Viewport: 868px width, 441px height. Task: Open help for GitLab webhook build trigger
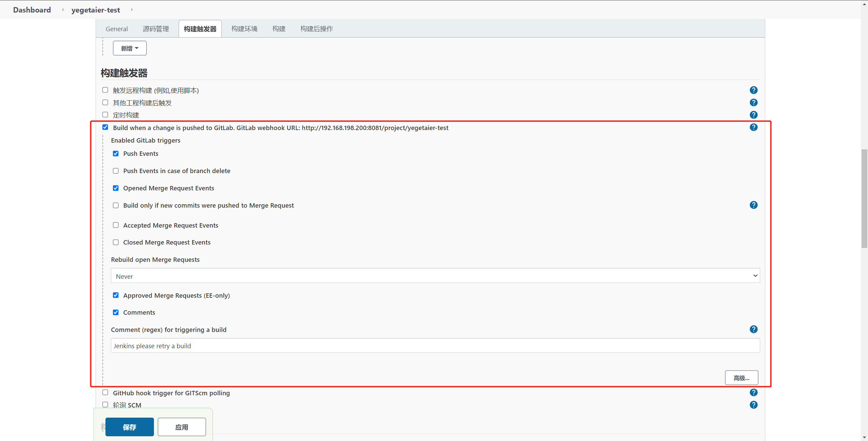tap(753, 127)
